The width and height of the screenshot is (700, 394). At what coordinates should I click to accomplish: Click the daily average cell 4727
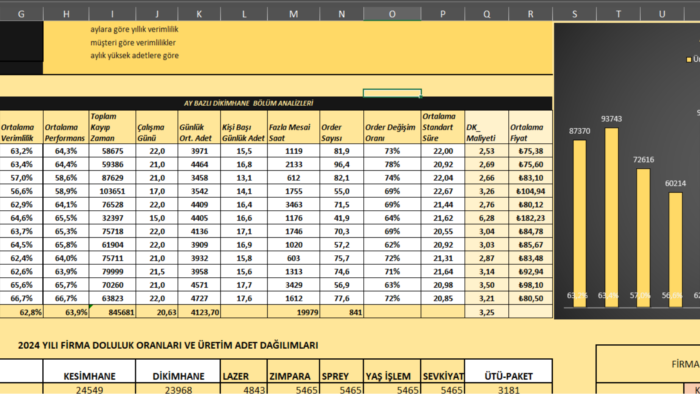[199, 298]
